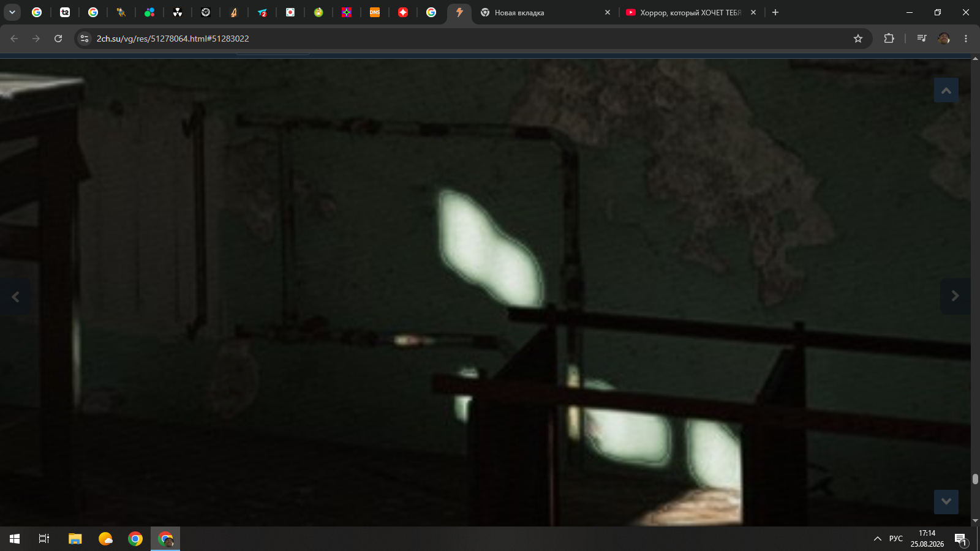Close the Новая вкладка tab

point(608,12)
